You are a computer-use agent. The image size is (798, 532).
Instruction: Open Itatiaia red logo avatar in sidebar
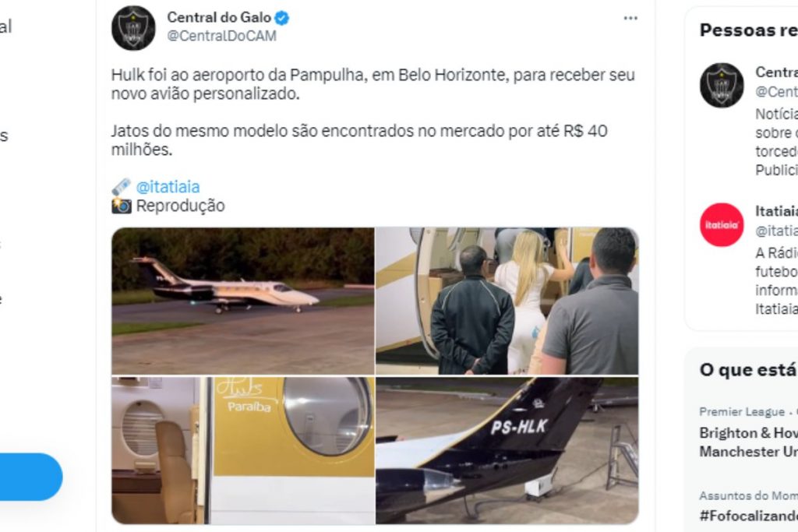pos(722,225)
